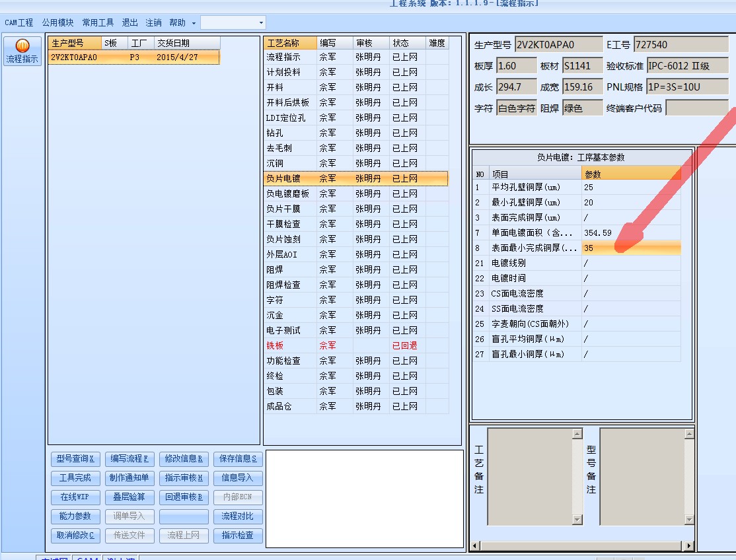The image size is (736, 560).
Task: Click the 退出 menu item
Action: tap(129, 22)
